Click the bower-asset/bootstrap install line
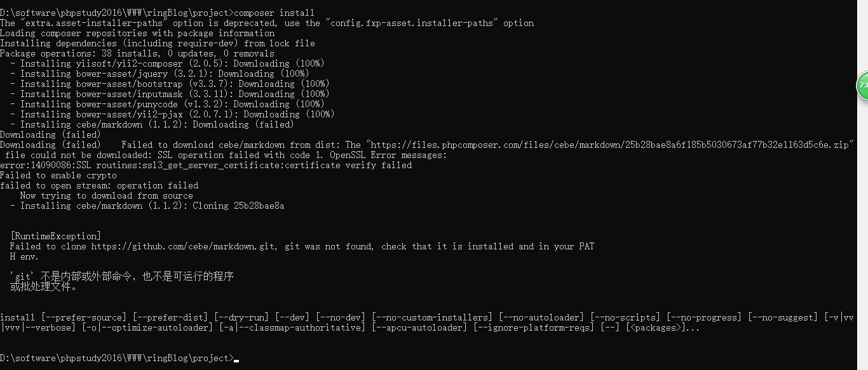This screenshot has width=868, height=370. pos(170,84)
